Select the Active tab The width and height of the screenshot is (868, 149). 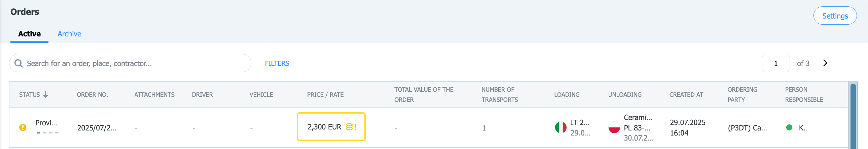(x=29, y=34)
